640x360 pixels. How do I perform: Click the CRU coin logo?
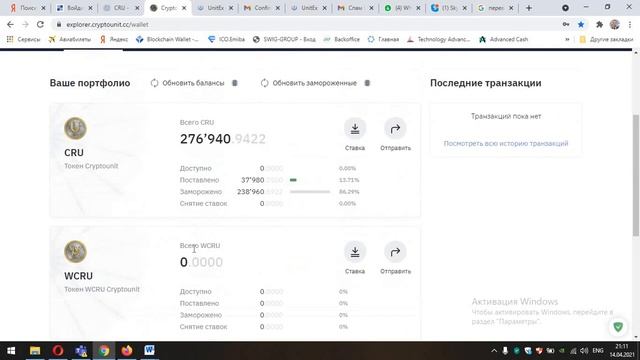coord(75,129)
